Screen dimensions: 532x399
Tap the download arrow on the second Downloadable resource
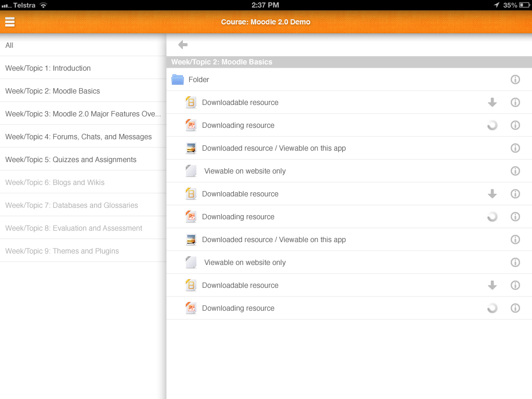point(492,194)
